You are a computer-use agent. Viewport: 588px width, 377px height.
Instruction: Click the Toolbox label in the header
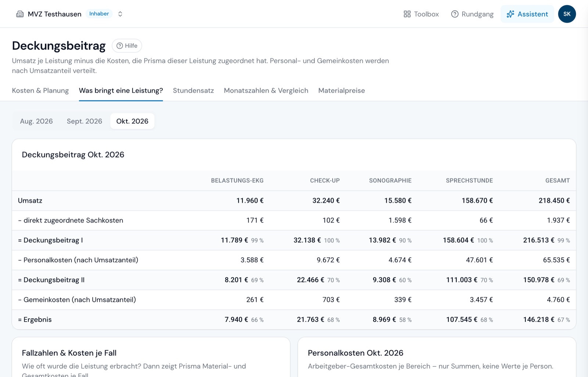[x=426, y=14]
